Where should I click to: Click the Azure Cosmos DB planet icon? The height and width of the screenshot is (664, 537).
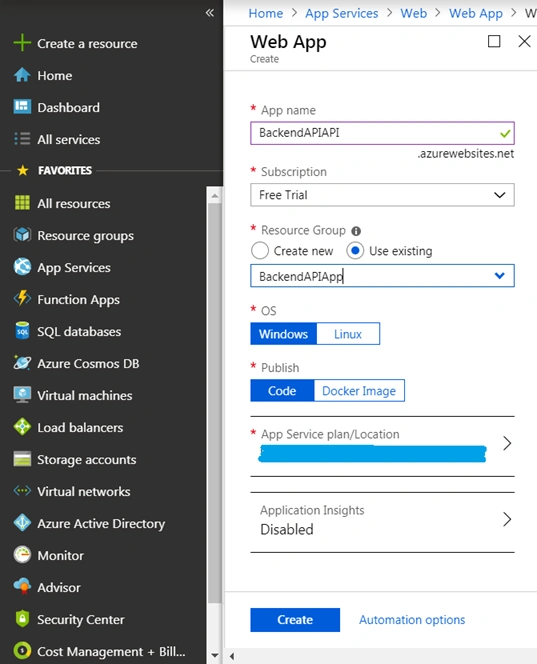coord(22,363)
